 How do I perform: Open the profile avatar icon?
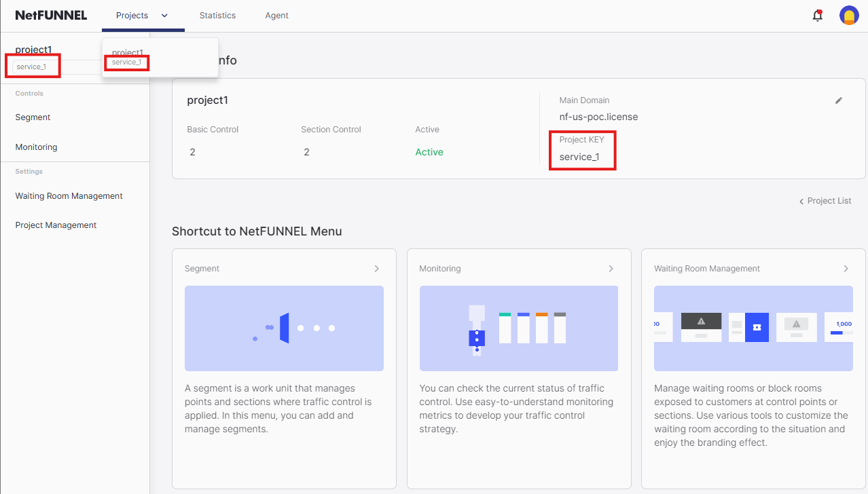(x=849, y=14)
